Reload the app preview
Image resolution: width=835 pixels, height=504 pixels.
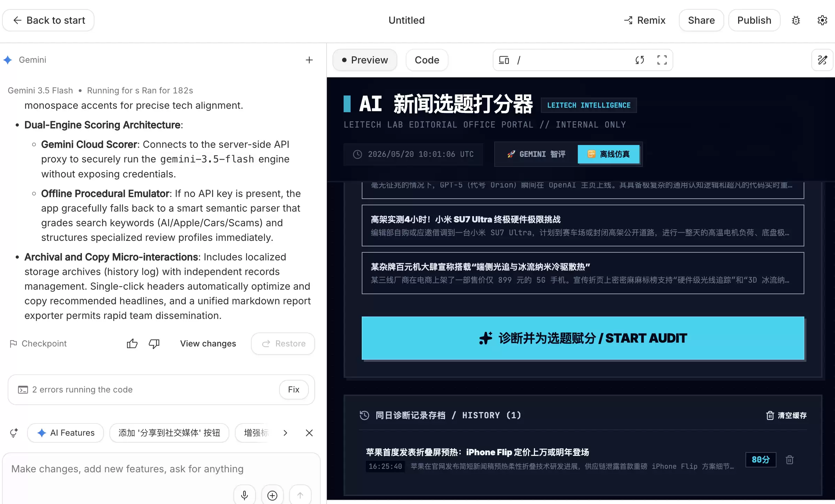(x=640, y=60)
